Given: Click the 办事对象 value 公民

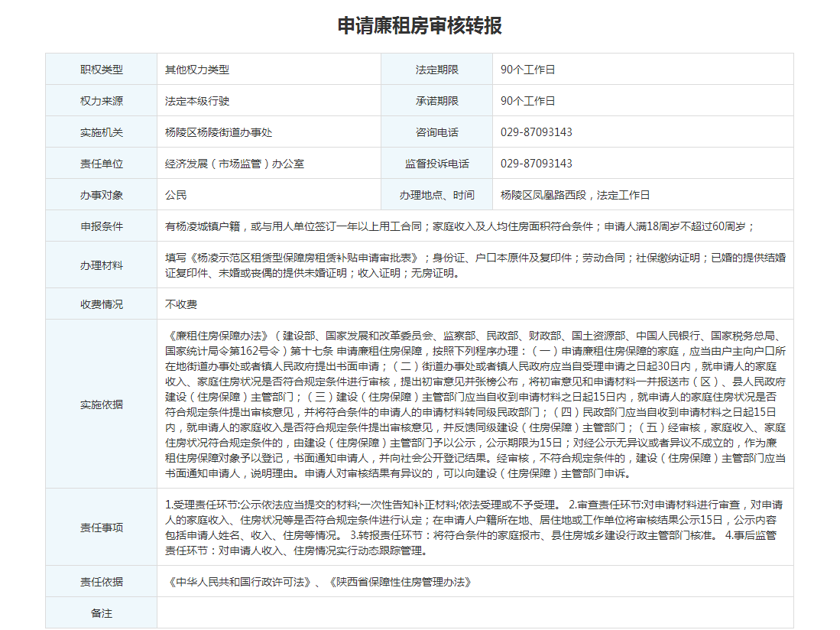Looking at the screenshot, I should click(x=176, y=195).
